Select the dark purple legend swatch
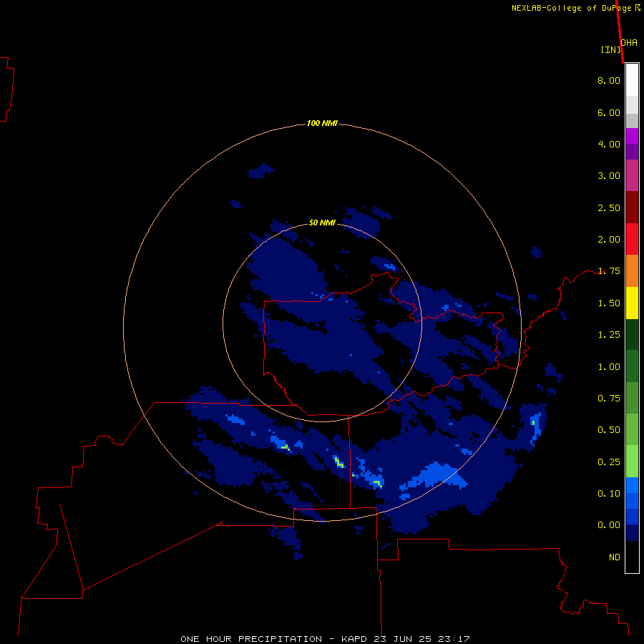 [632, 152]
